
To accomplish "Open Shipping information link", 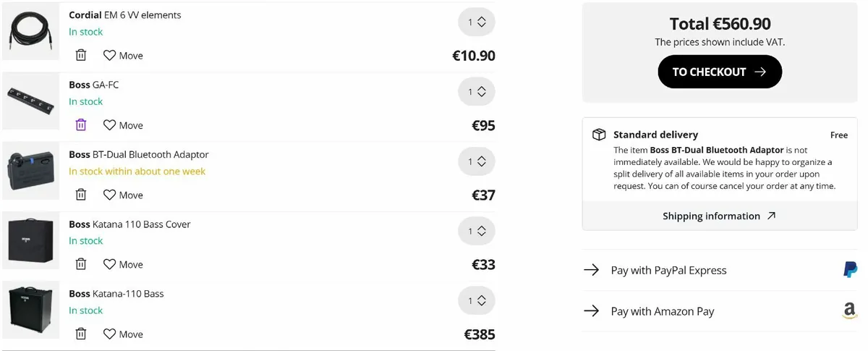I will click(x=719, y=216).
